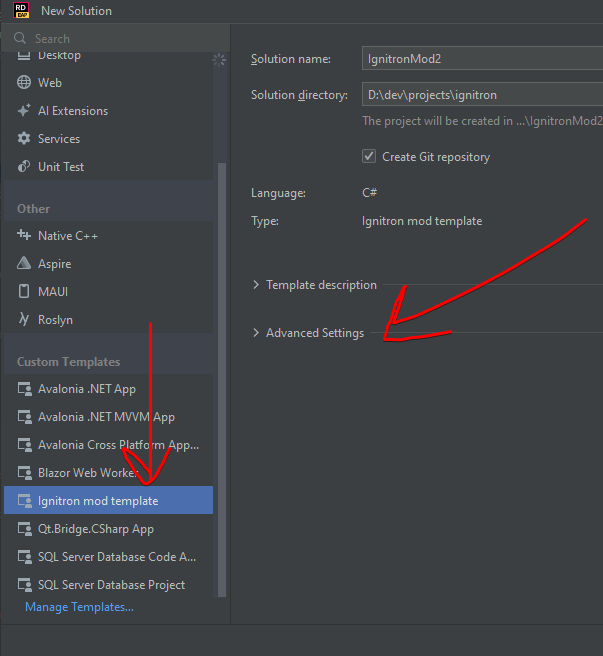Click the Qt.Bridge.CSharp App template icon
Viewport: 603px width, 656px height.
point(25,529)
